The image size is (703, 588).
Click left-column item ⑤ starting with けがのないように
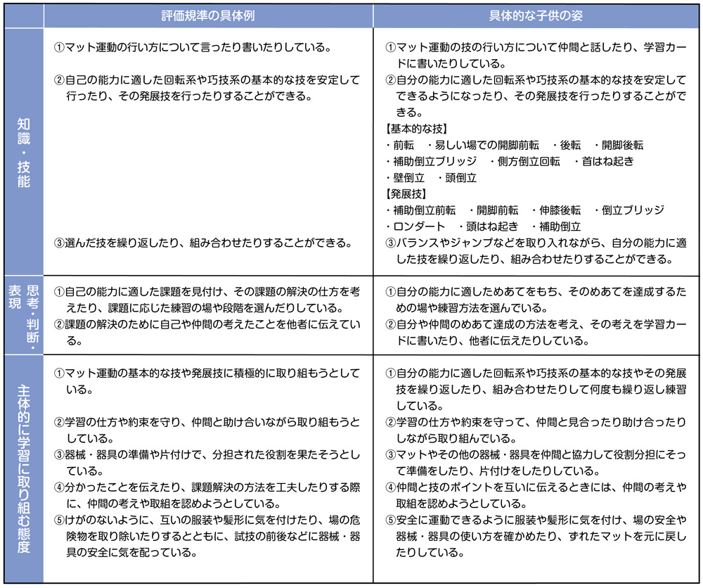coord(207,536)
